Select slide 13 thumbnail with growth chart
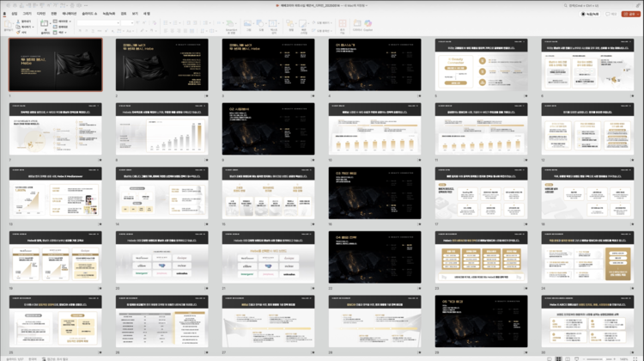 pyautogui.click(x=56, y=193)
